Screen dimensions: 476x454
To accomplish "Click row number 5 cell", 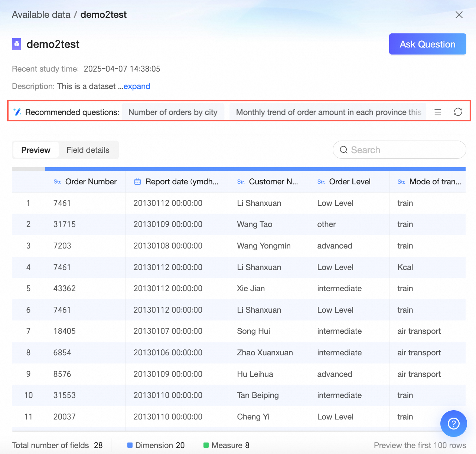I will (x=28, y=289).
